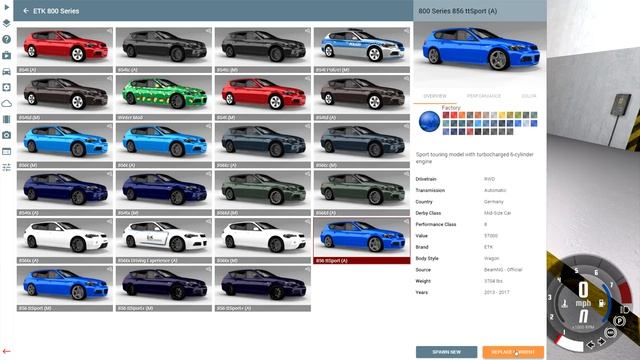Viewport: 640px width, 360px height.
Task: Click the right turn signal arrow on the gauge
Action: (602, 341)
